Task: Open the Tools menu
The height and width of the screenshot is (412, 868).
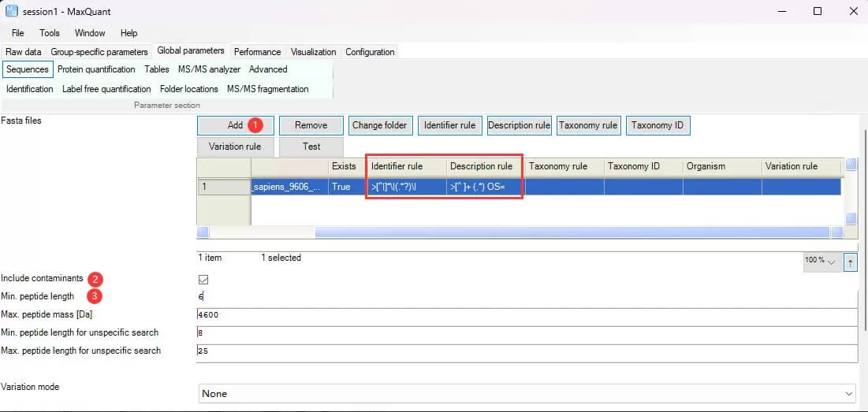Action: coord(49,33)
